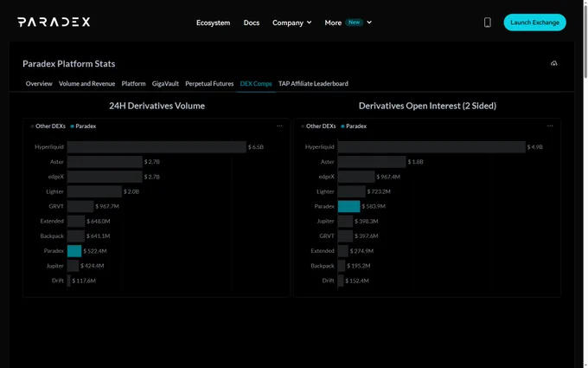Click the teal Paradex bar in Volume chart
This screenshot has height=368, width=588.
[74, 251]
